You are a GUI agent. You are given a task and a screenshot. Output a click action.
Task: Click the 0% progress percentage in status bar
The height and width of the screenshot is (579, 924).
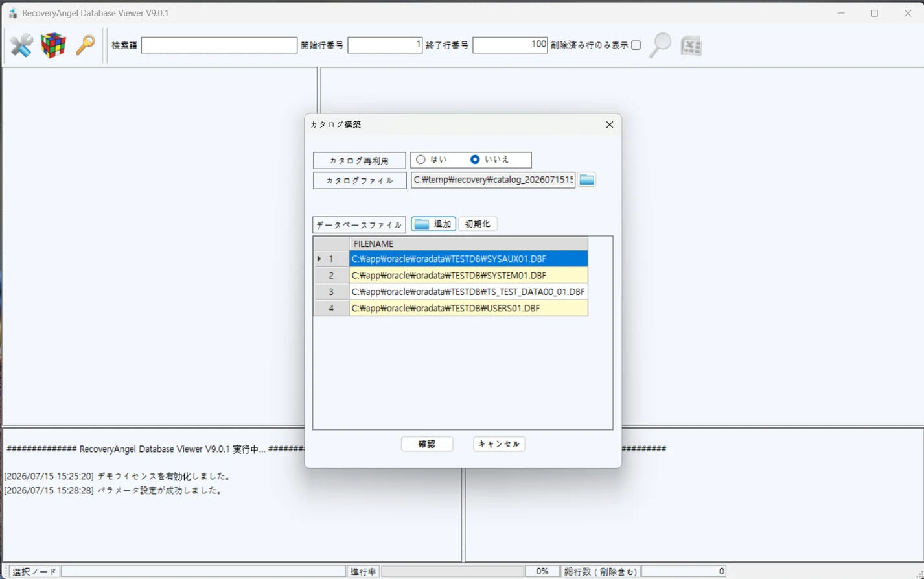click(542, 571)
